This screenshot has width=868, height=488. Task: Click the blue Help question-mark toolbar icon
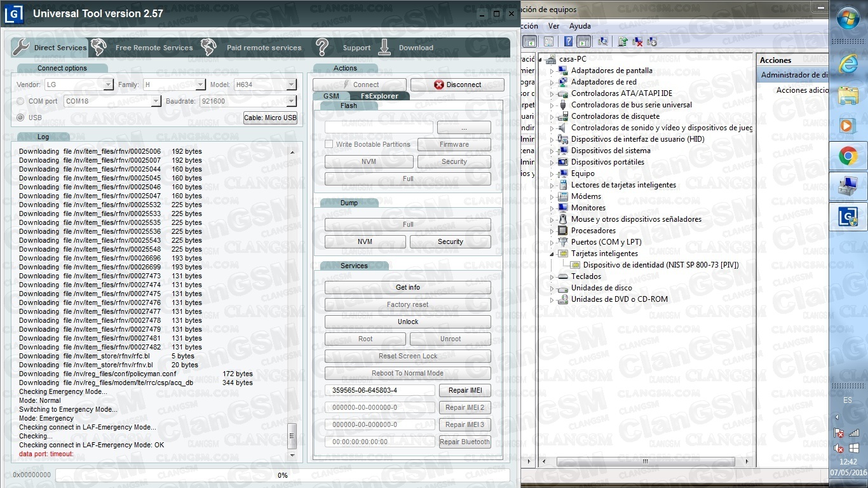pyautogui.click(x=568, y=41)
